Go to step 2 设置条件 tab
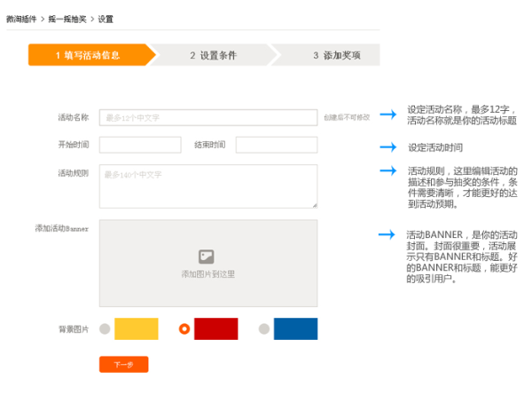 click(x=214, y=55)
